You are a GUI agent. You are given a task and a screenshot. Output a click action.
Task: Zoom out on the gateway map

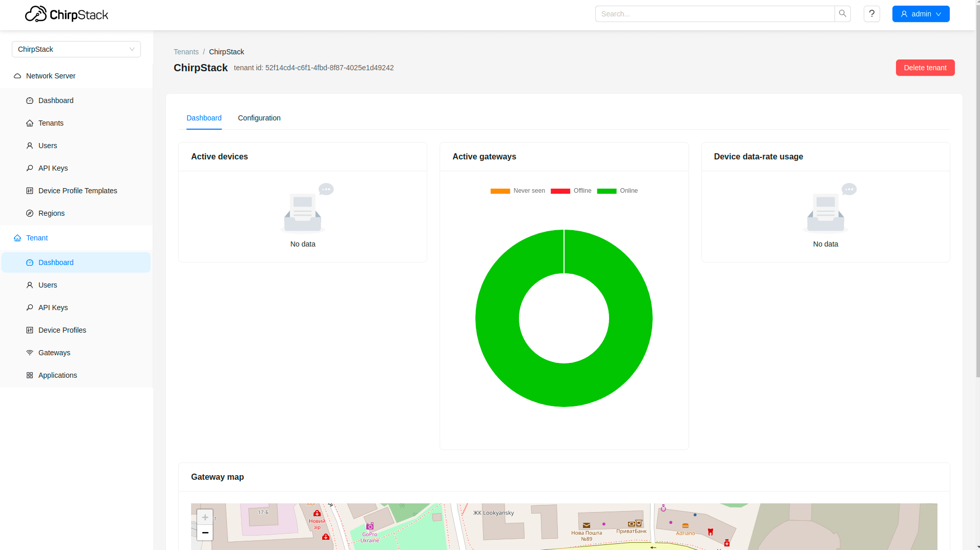click(205, 533)
